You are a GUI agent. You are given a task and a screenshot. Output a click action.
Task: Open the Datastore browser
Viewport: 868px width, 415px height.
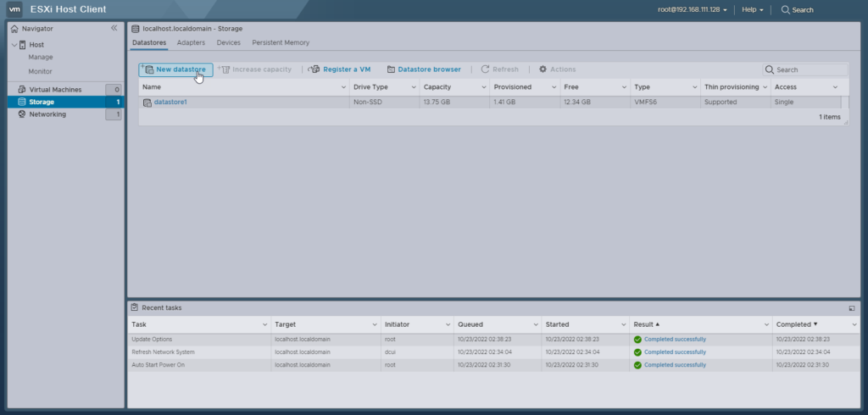424,69
